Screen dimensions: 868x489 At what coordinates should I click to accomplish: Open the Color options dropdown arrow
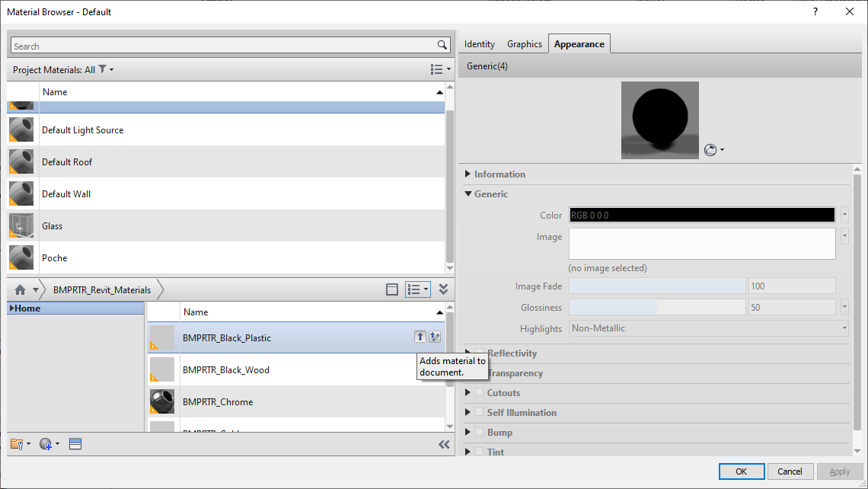coord(844,214)
